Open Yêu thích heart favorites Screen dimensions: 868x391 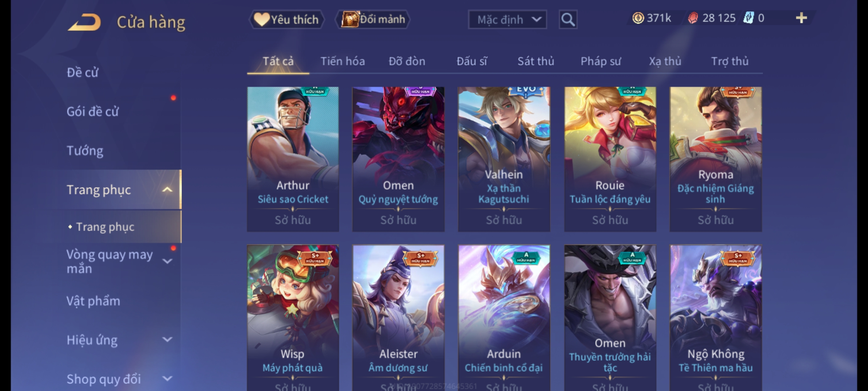(x=286, y=20)
